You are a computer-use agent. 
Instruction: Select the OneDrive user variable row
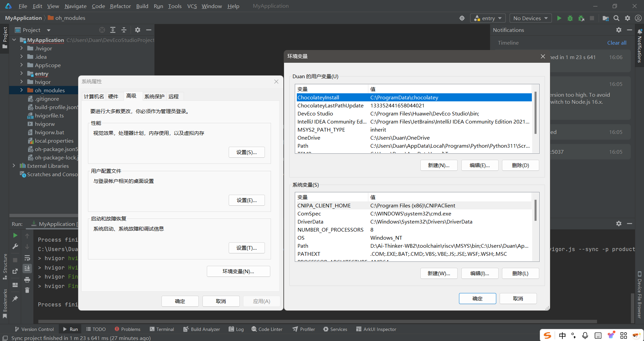tap(309, 138)
